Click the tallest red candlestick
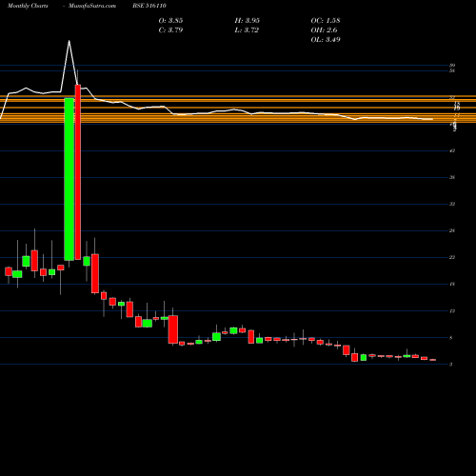This screenshot has width=476, height=476. [78, 172]
